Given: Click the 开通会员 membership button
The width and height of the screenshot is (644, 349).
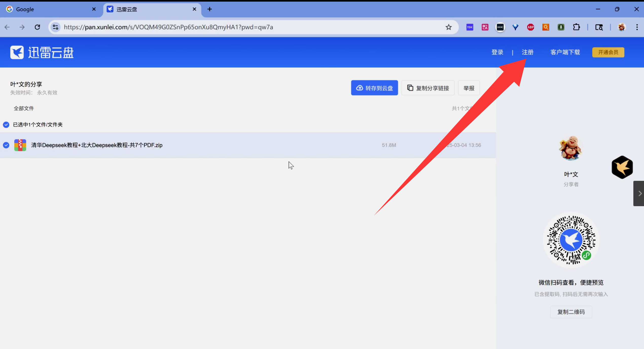Looking at the screenshot, I should pyautogui.click(x=608, y=52).
